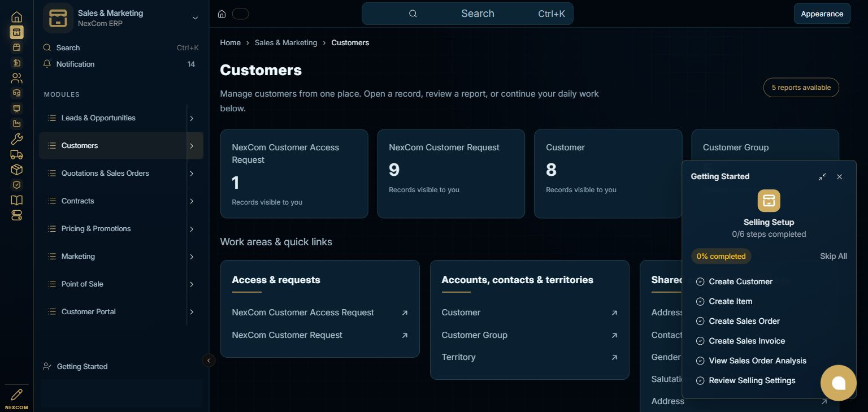Open the presentation board icon in the rail

click(17, 109)
